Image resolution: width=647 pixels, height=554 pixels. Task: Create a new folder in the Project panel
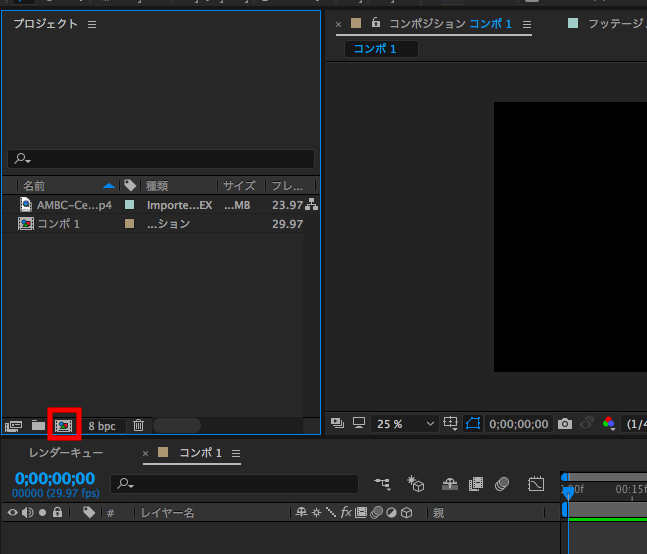click(x=38, y=425)
